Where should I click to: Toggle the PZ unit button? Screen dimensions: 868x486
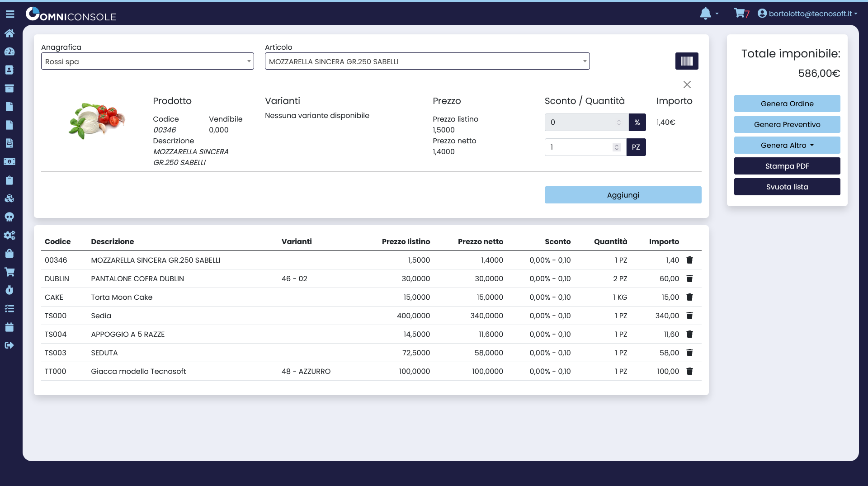point(636,147)
